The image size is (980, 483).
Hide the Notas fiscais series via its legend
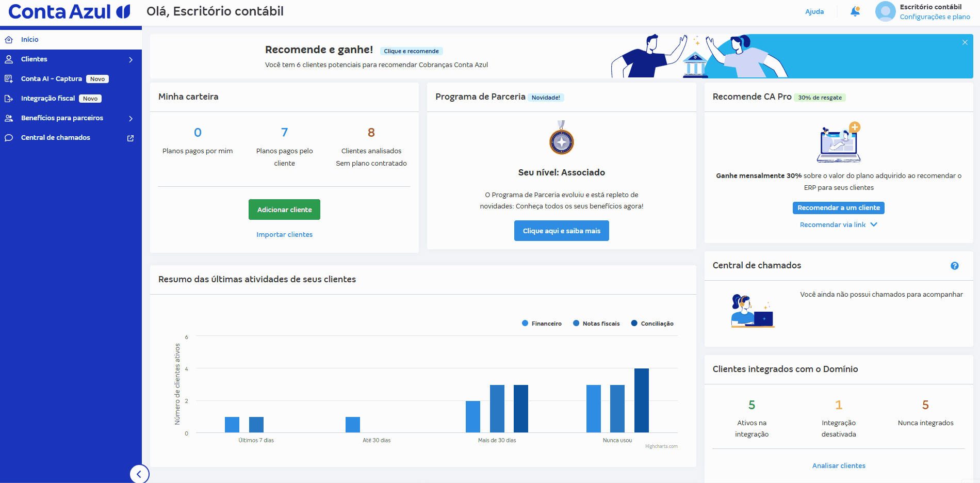pyautogui.click(x=596, y=323)
